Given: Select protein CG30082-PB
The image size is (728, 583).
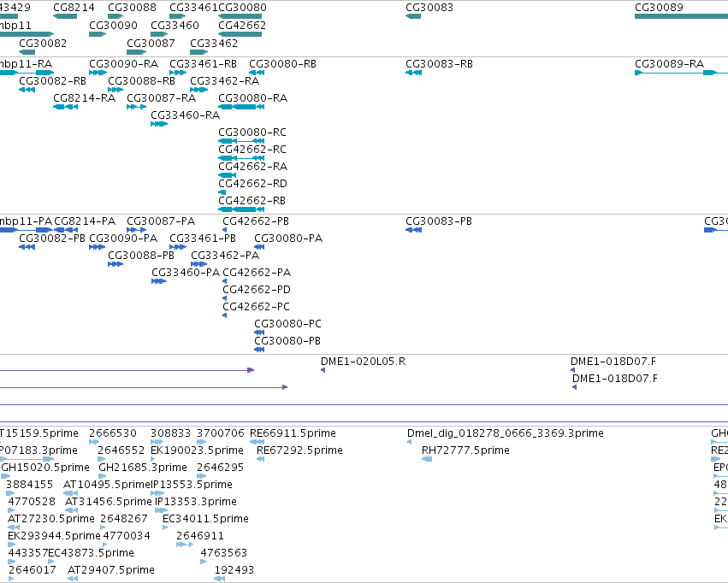Looking at the screenshot, I should 52,238.
